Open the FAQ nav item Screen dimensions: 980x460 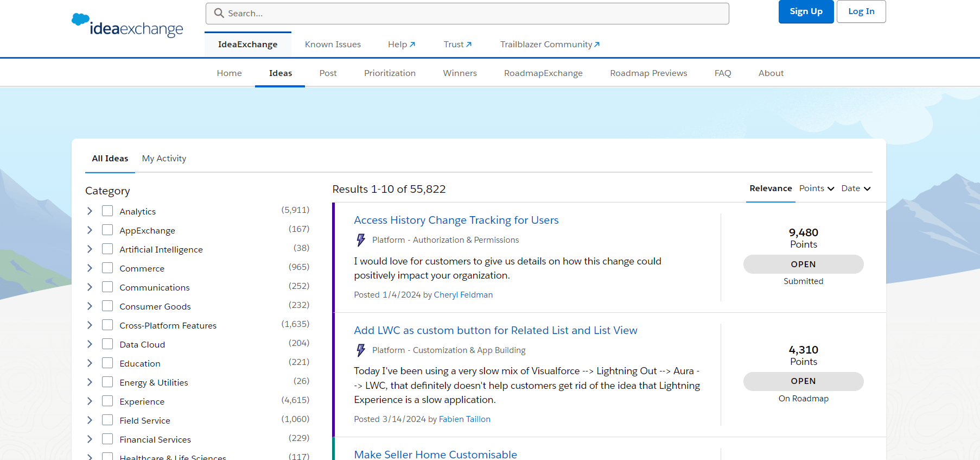pyautogui.click(x=723, y=73)
